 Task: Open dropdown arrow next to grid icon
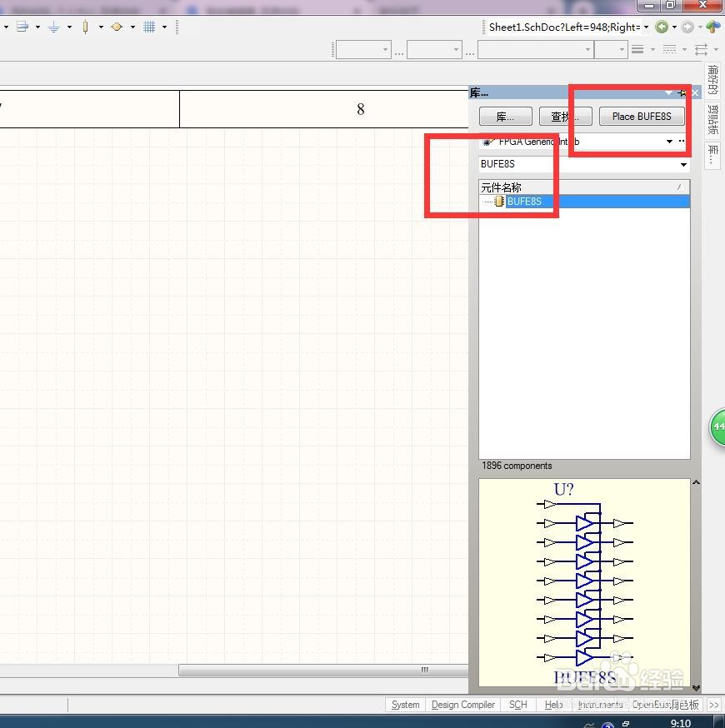coord(164,27)
